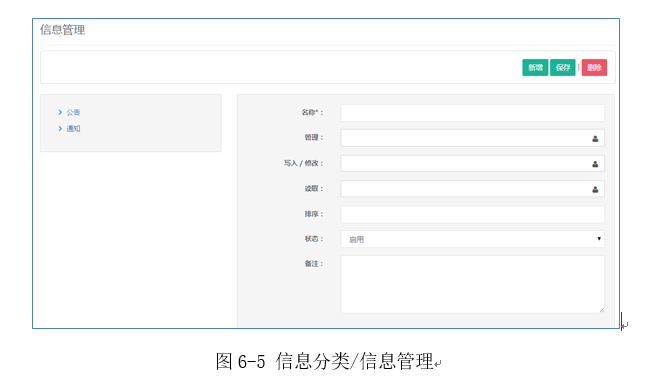Click inside the 备注 text area

coord(472,284)
